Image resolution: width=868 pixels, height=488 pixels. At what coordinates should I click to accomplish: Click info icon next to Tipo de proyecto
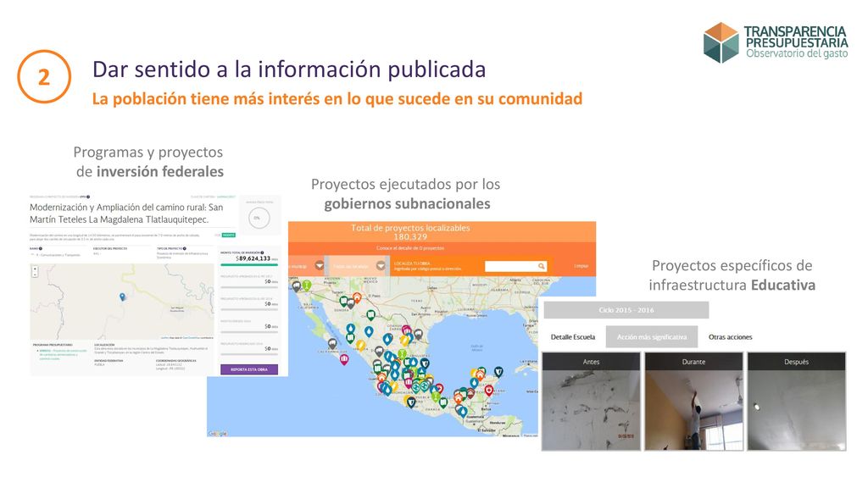pos(184,248)
